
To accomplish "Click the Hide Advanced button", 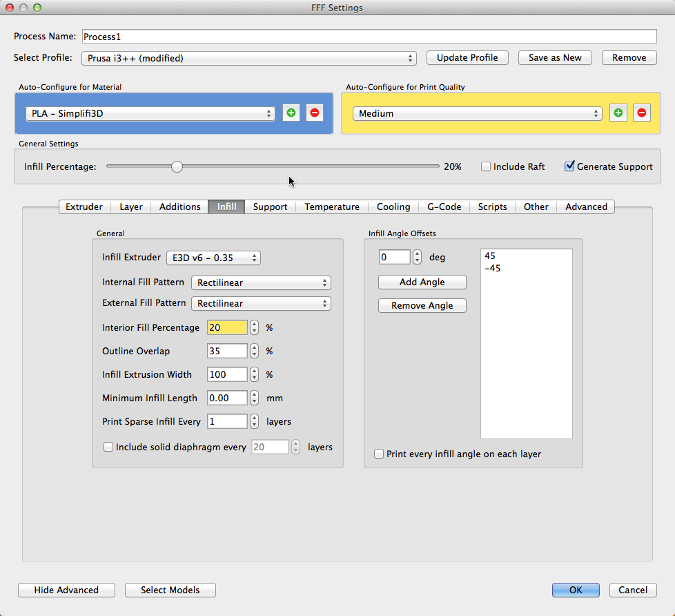I will coord(66,590).
